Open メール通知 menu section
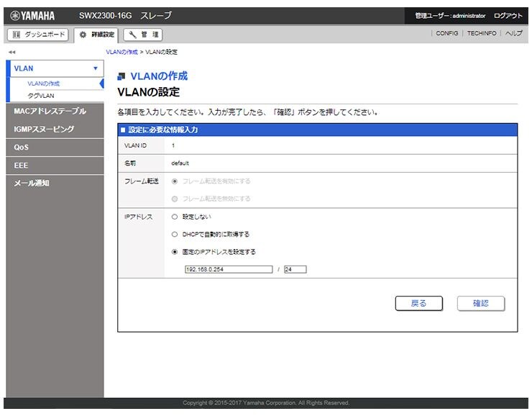532x416 pixels. (32, 183)
